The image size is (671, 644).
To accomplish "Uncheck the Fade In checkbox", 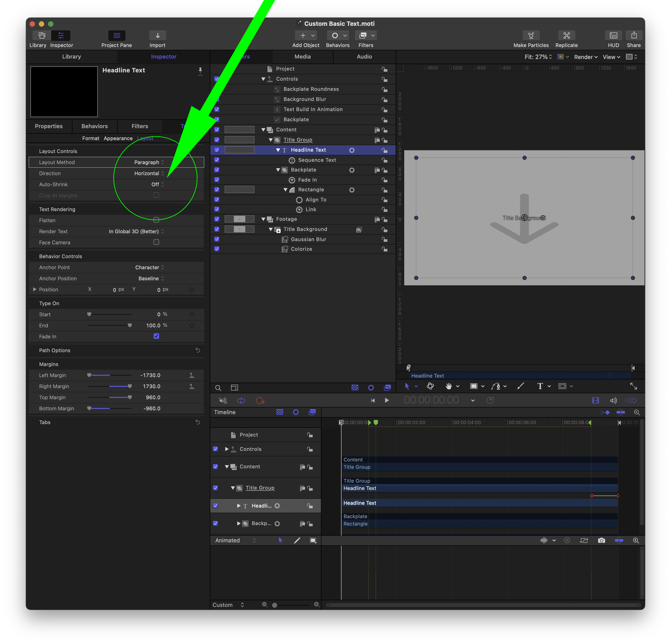I will [156, 336].
